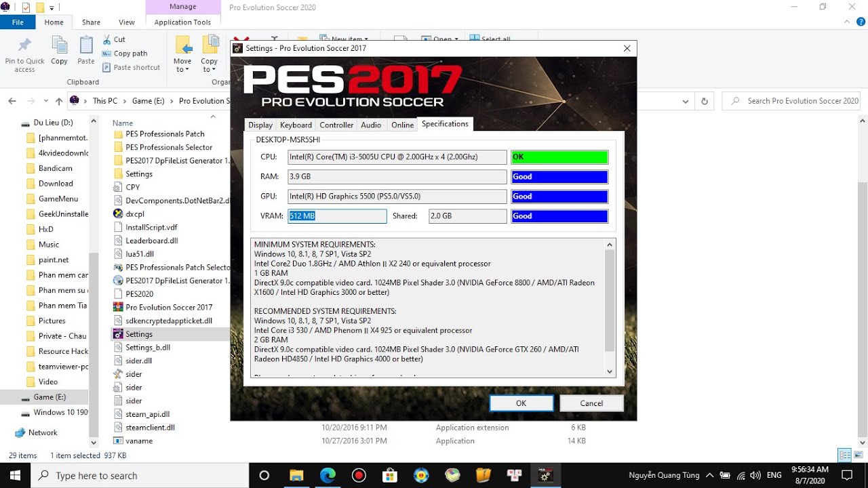Select Game (E:) drive in navigation pane
The height and width of the screenshot is (488, 868).
(x=50, y=397)
